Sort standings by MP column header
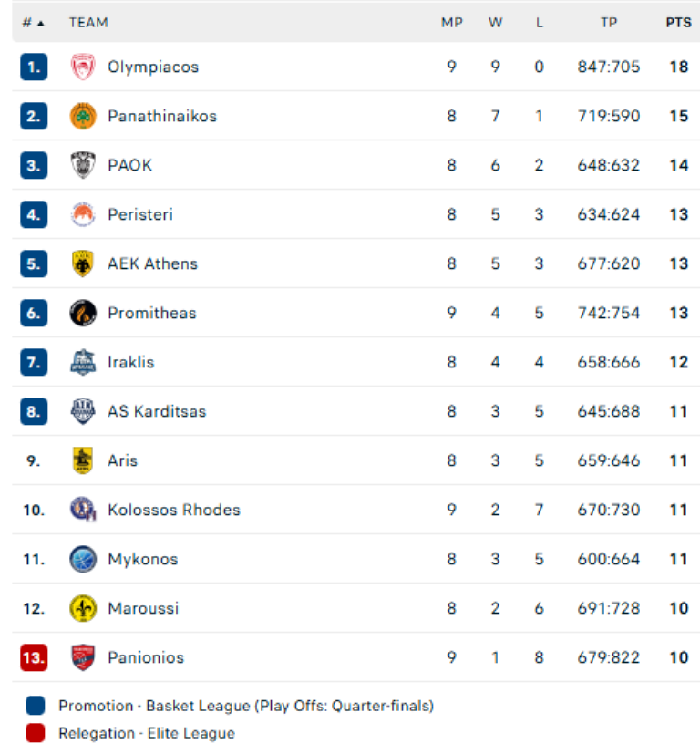This screenshot has width=700, height=744. tap(452, 23)
